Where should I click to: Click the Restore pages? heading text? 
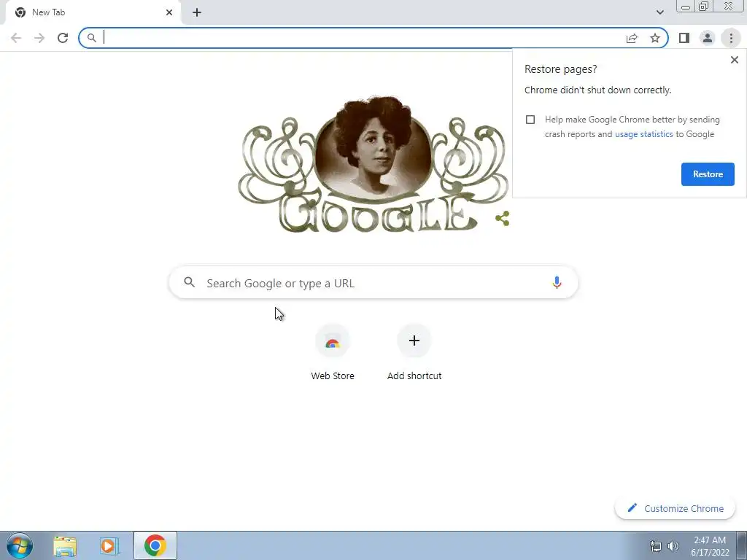561,69
